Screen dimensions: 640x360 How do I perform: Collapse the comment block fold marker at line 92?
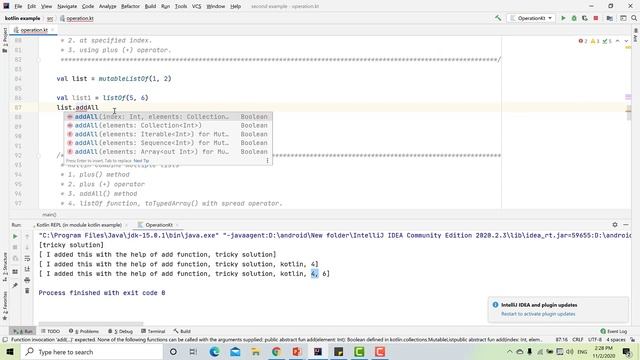39,156
